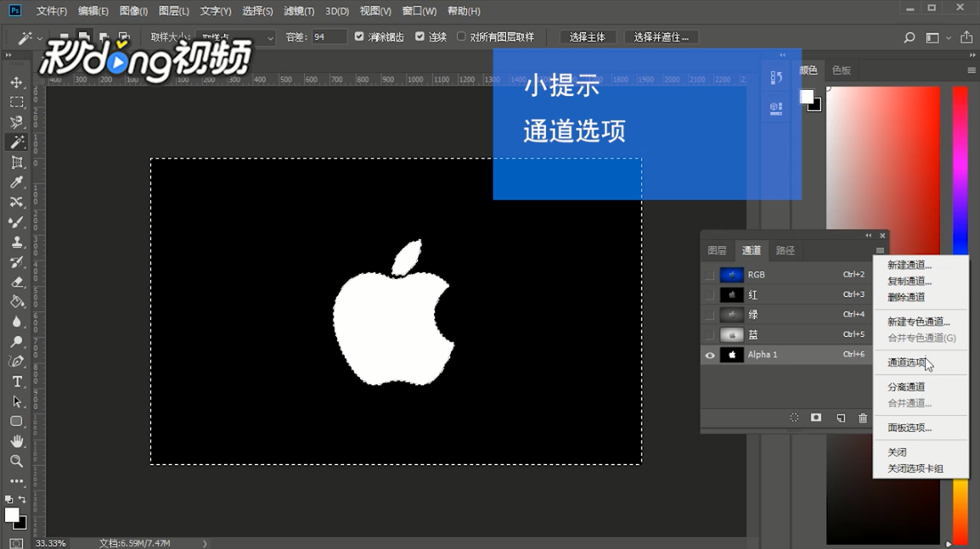Expand the status bar info arrow
The height and width of the screenshot is (549, 980).
(205, 543)
